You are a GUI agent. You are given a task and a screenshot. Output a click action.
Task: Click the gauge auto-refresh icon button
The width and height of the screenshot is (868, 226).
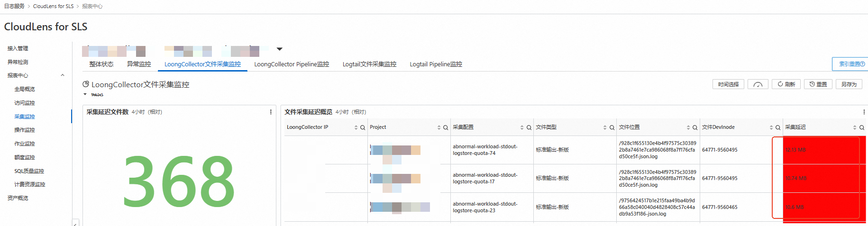(x=758, y=84)
